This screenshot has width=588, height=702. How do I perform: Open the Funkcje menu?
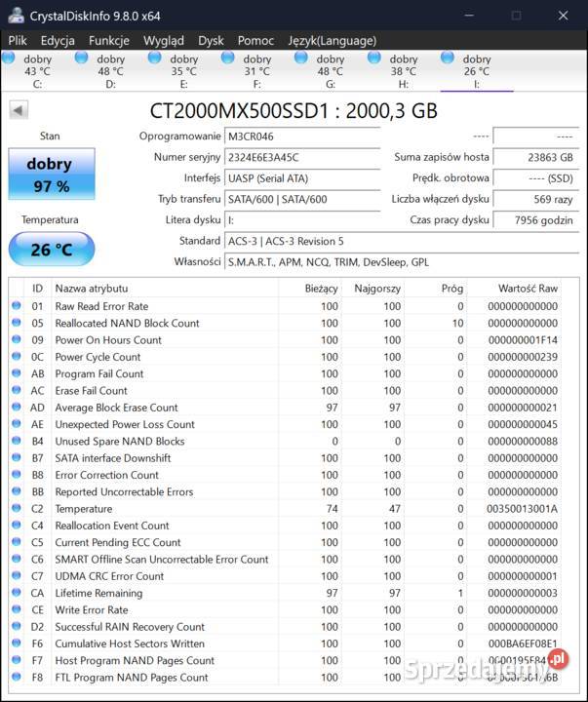pos(109,41)
